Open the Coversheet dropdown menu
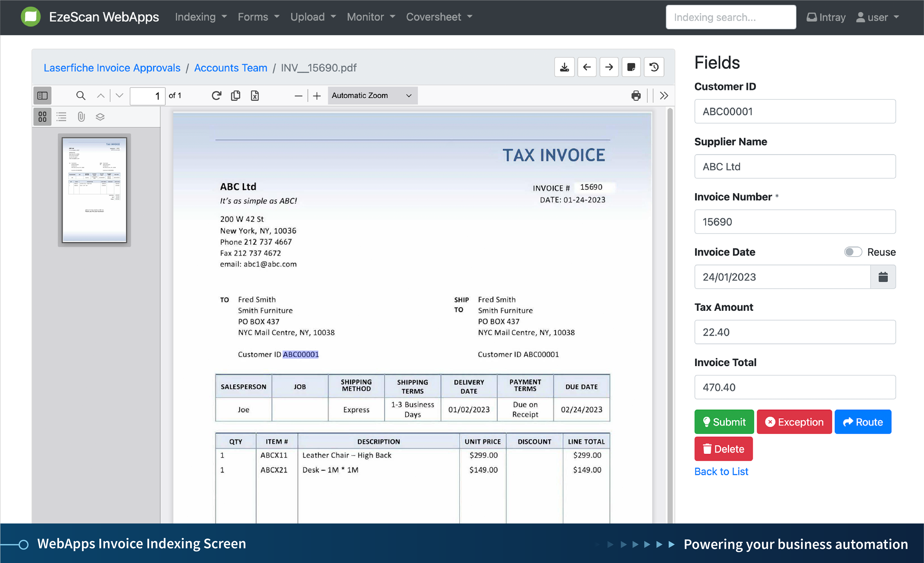Image resolution: width=924 pixels, height=563 pixels. coord(439,17)
